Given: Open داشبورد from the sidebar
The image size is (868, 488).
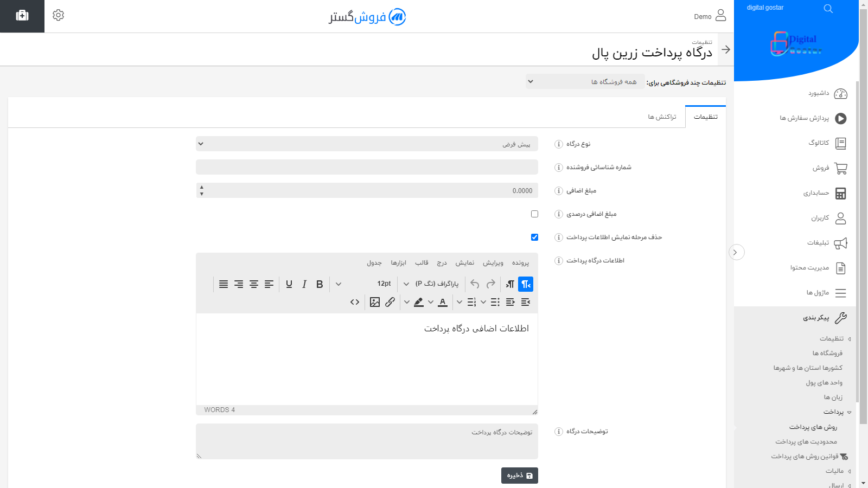Looking at the screenshot, I should [827, 94].
